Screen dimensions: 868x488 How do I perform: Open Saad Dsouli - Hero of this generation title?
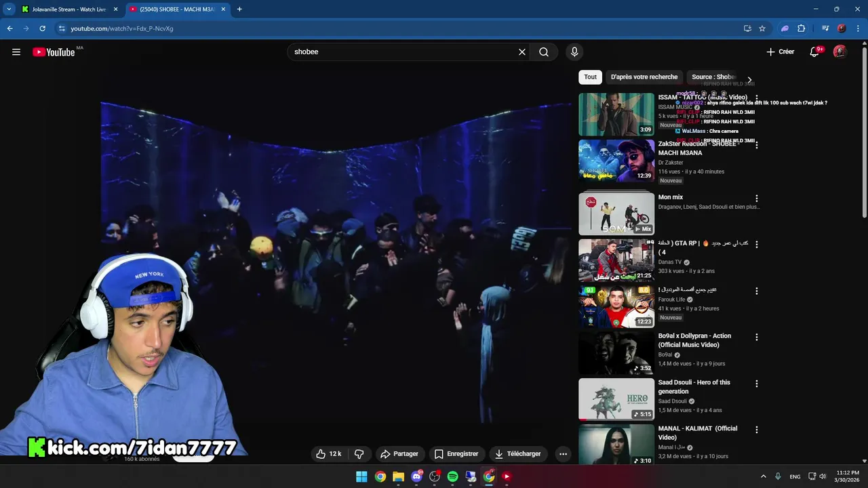694,387
